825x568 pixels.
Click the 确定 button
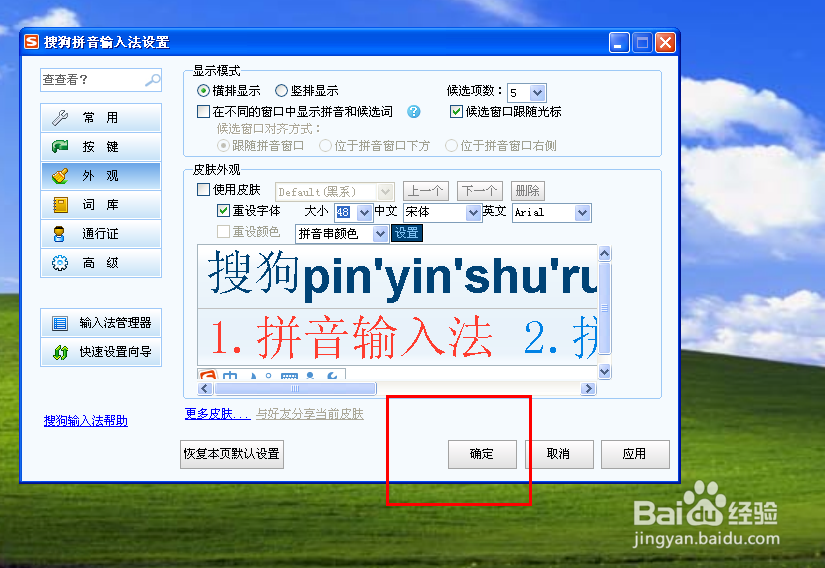482,454
